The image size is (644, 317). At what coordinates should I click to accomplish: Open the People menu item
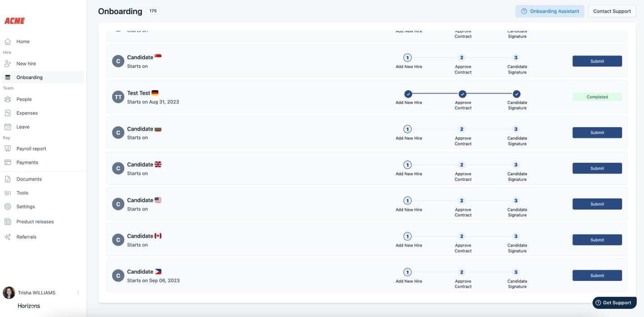click(24, 100)
